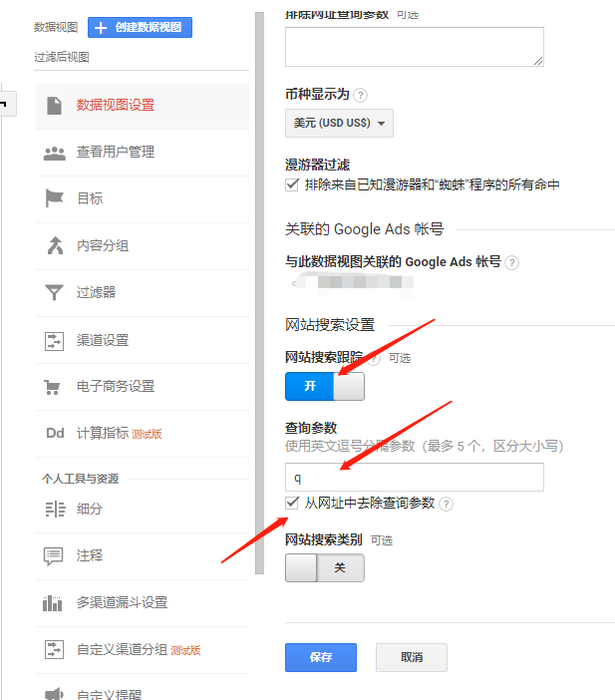Click the help icon next to 币种显示为
This screenshot has height=700, width=615.
tap(360, 95)
